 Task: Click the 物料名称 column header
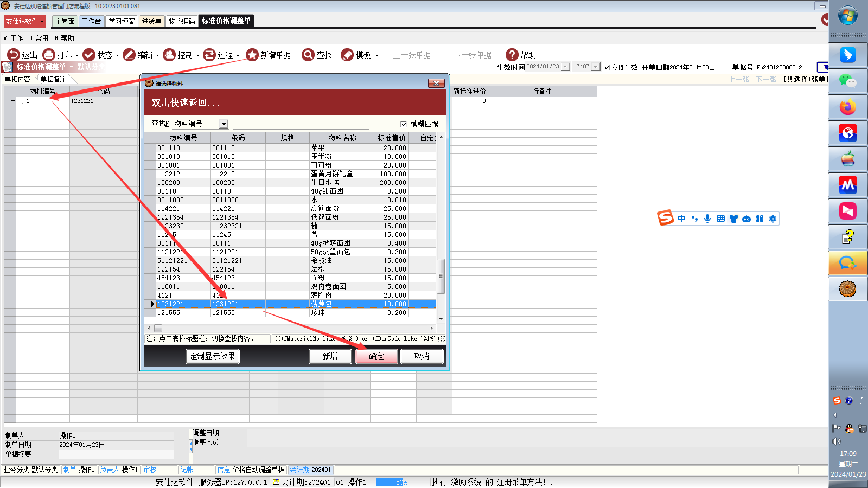[342, 138]
